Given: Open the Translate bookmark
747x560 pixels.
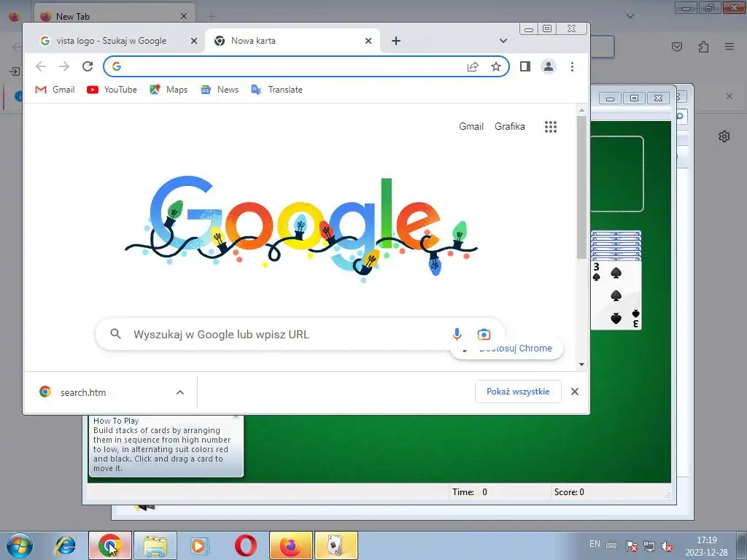Looking at the screenshot, I should pyautogui.click(x=276, y=90).
